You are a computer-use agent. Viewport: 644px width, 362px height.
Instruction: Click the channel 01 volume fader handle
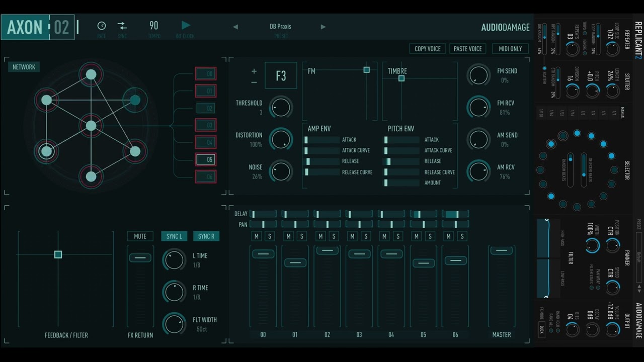pyautogui.click(x=295, y=262)
